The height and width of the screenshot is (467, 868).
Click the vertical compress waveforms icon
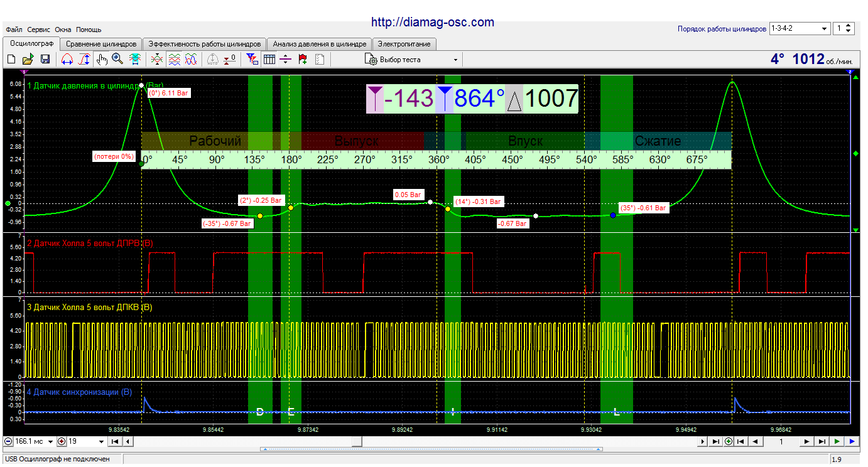click(157, 60)
